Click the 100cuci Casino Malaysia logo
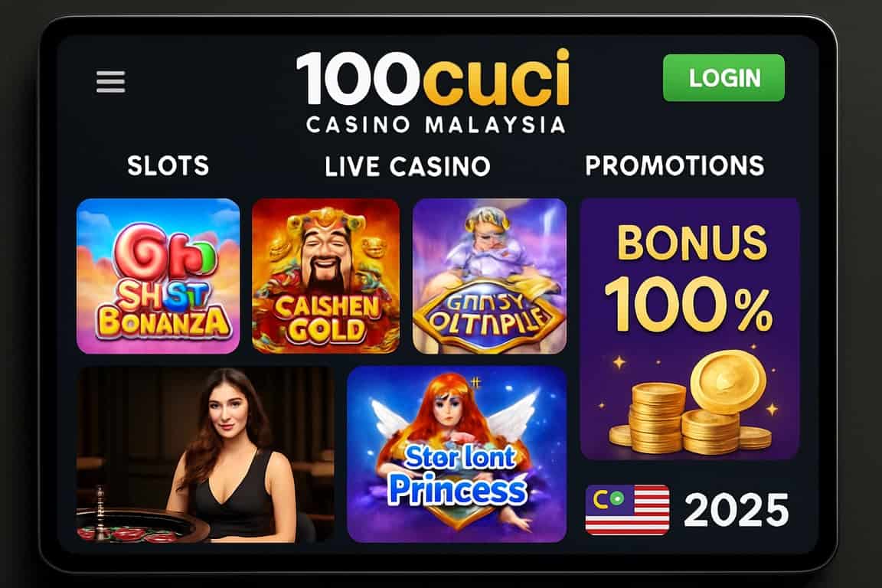 [x=433, y=92]
